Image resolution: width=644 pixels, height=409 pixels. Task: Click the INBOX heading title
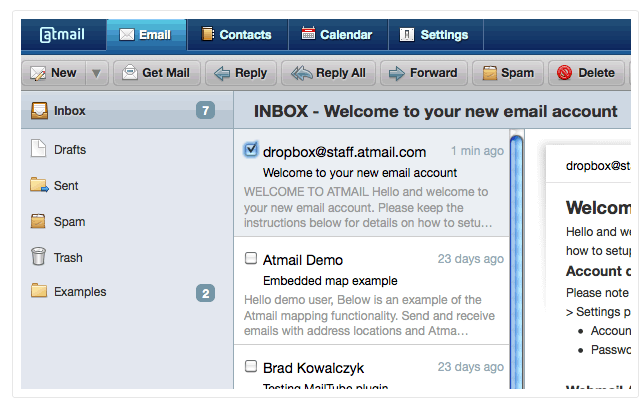(435, 111)
